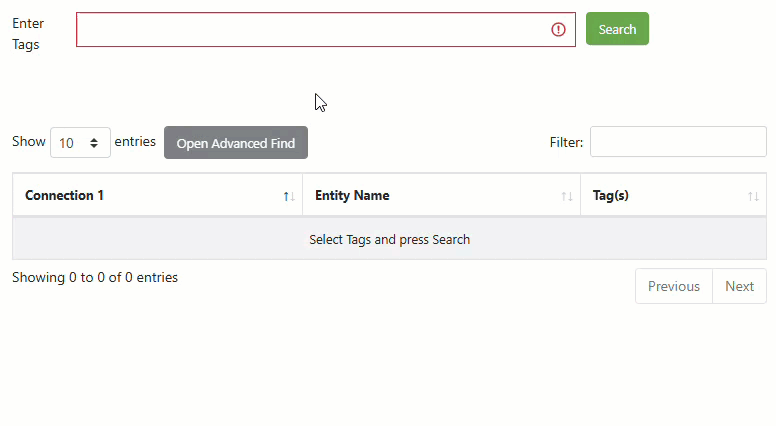Click sort arrows in Connection 1 column
The width and height of the screenshot is (776, 426).
289,196
